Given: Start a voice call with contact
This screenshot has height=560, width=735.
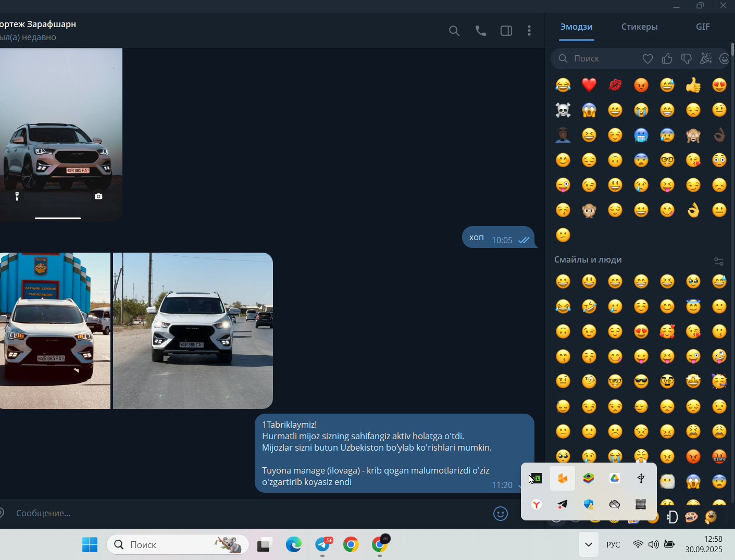Looking at the screenshot, I should 480,31.
